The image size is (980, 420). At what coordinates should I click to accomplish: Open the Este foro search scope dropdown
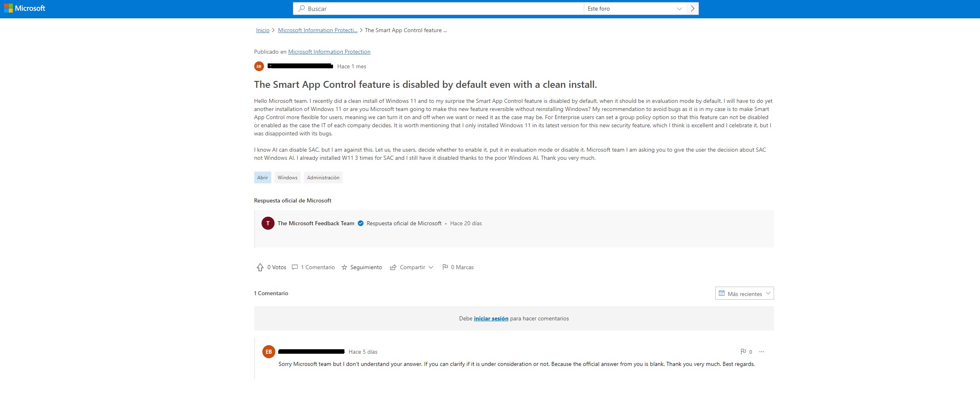[x=635, y=9]
